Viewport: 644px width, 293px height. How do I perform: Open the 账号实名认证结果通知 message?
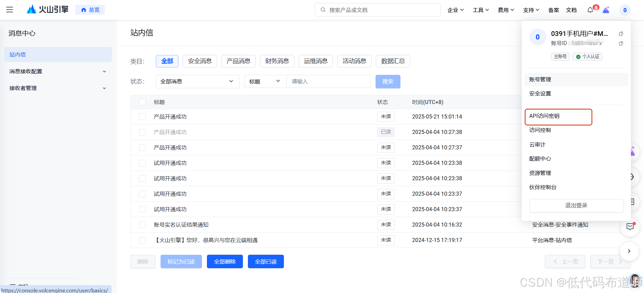(181, 225)
